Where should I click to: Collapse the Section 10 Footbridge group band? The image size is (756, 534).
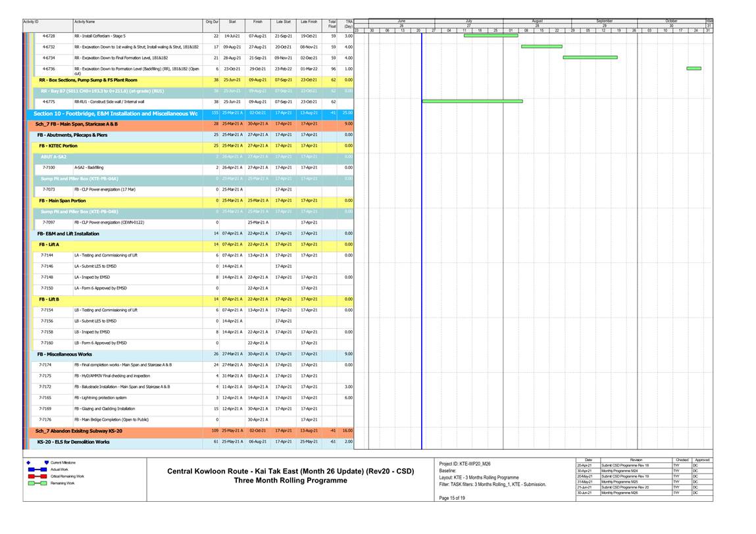[x=115, y=113]
